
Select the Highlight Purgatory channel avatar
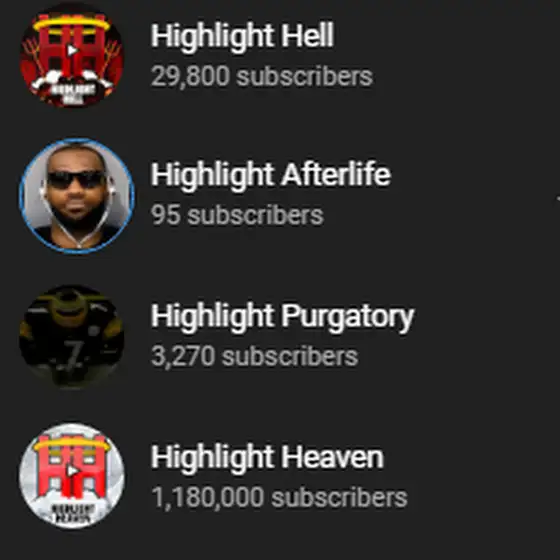[x=72, y=336]
